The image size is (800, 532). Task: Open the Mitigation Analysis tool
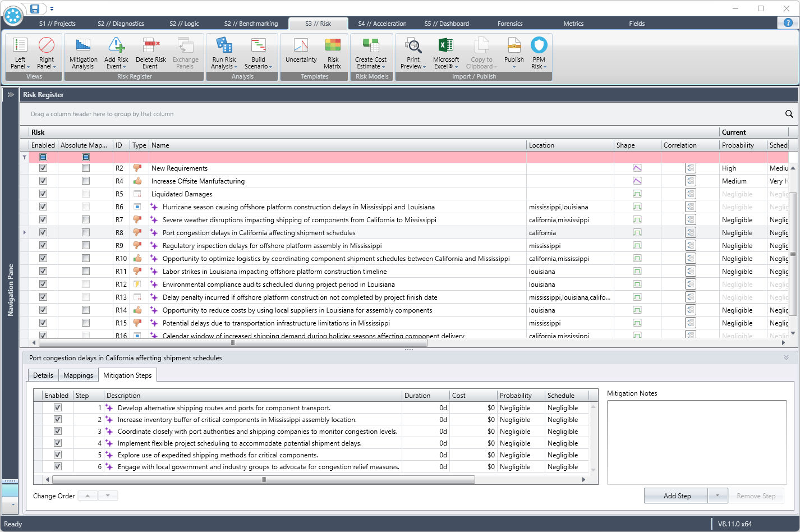(83, 53)
